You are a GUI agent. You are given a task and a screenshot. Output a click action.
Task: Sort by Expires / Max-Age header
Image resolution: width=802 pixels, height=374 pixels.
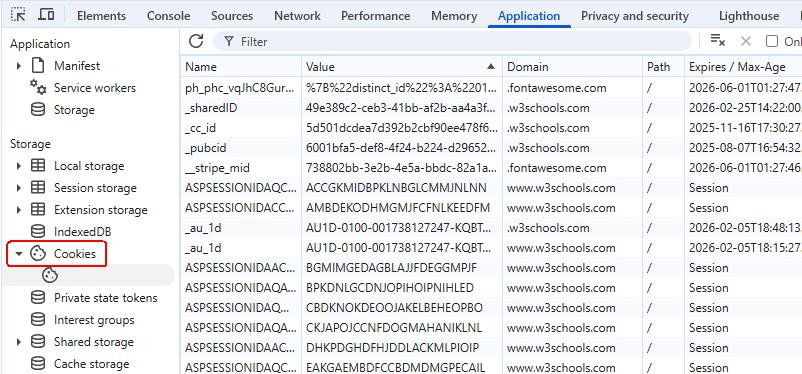coord(743,67)
